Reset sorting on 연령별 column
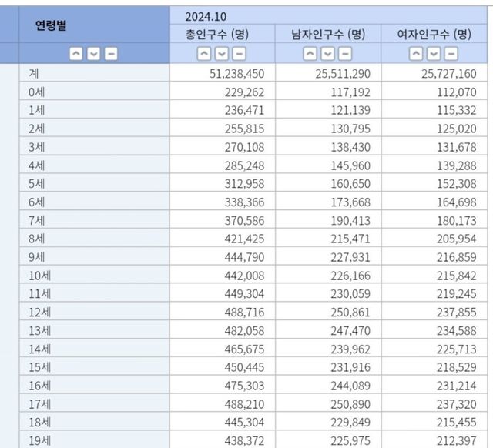493x448 pixels. [111, 54]
